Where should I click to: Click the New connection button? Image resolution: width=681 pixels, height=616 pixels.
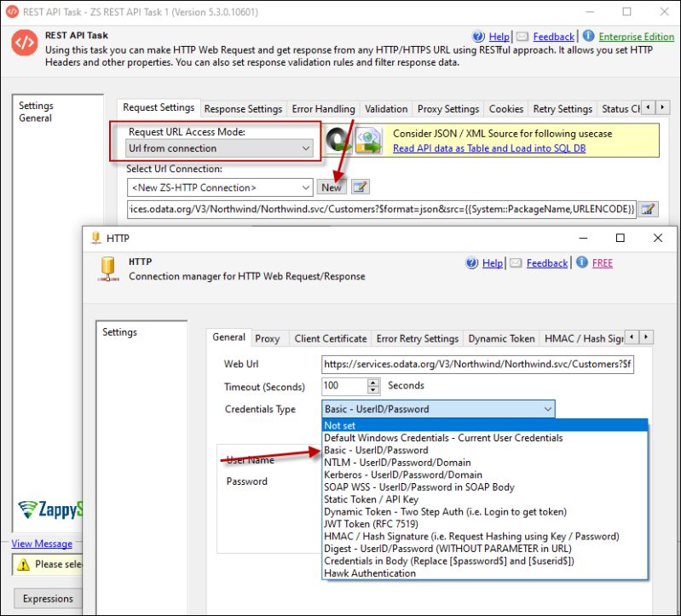[x=332, y=187]
